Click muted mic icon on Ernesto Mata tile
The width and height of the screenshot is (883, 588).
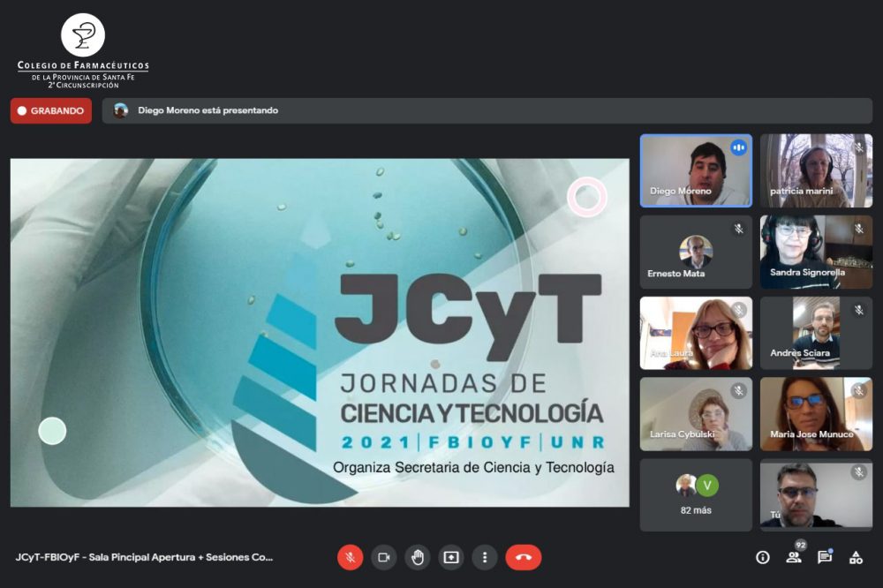[739, 229]
